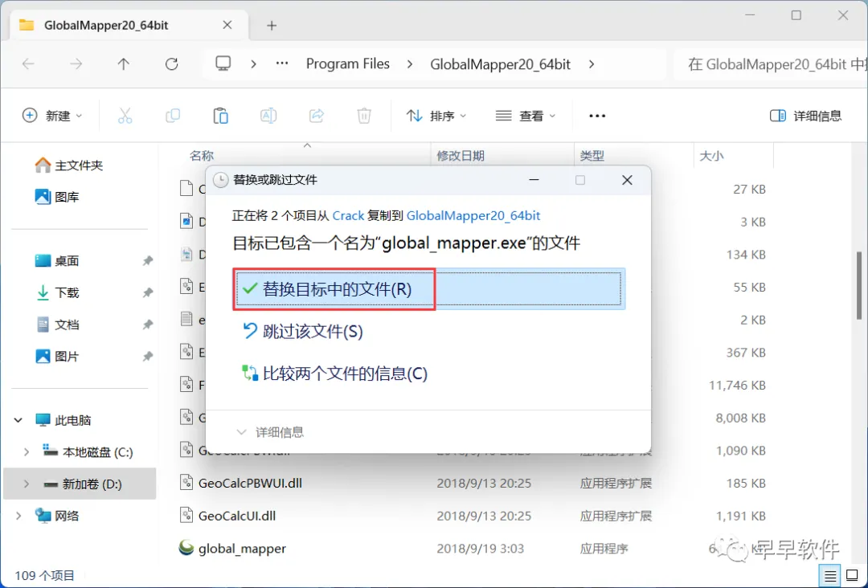Expand the 网络 tree node
The width and height of the screenshot is (868, 588).
pyautogui.click(x=18, y=516)
